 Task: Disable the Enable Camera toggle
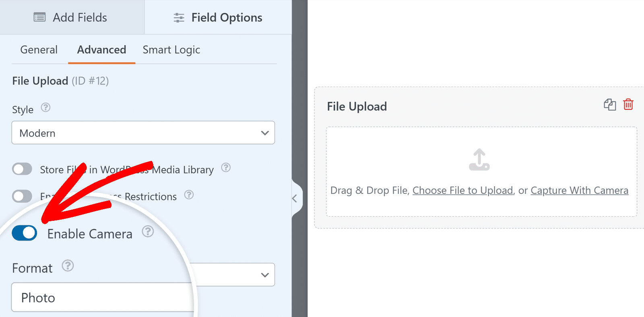point(24,233)
